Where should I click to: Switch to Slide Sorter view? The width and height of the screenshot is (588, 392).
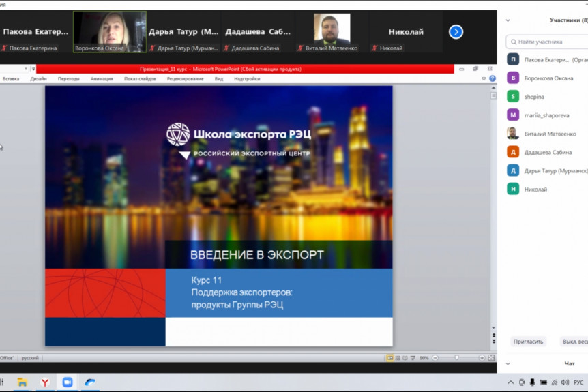point(398,358)
